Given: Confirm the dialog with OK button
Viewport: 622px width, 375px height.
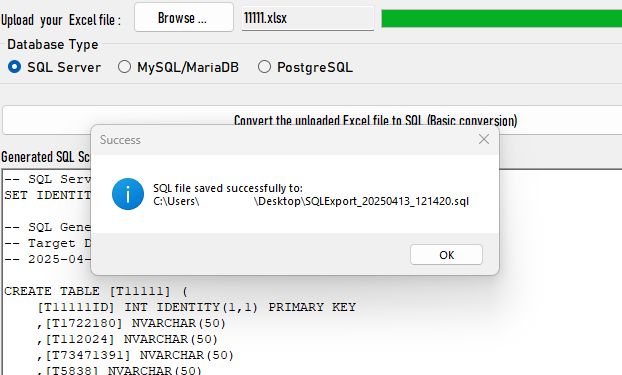Looking at the screenshot, I should (446, 255).
